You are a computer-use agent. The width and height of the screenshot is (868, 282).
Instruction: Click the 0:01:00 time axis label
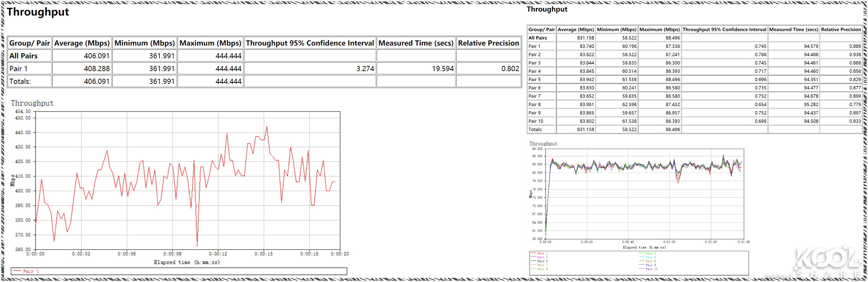[669, 242]
